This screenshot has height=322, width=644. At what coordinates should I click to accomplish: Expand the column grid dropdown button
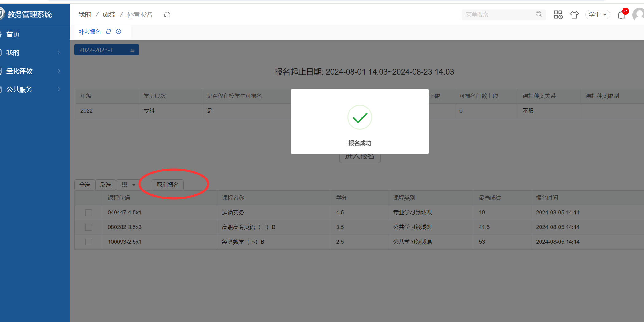128,185
